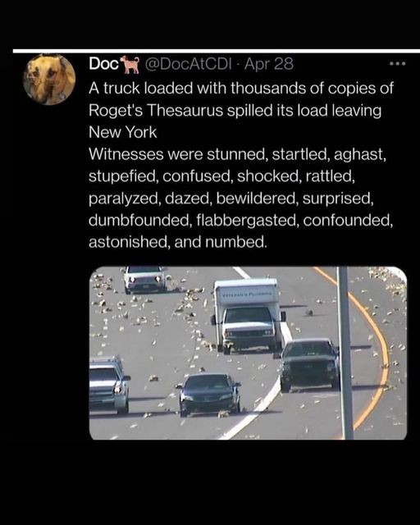
Task: Click the white divider bar above tweet
Action: pyautogui.click(x=217, y=51)
